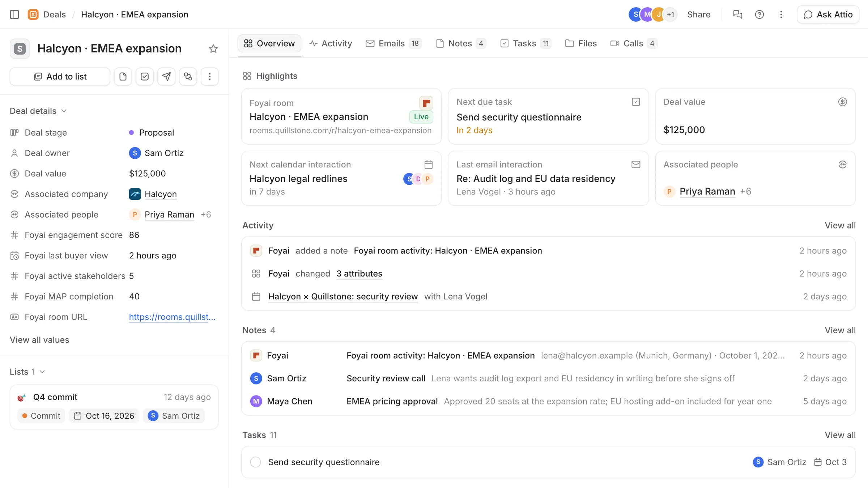Click View all values link
Viewport: 868px width, 488px height.
pyautogui.click(x=39, y=340)
